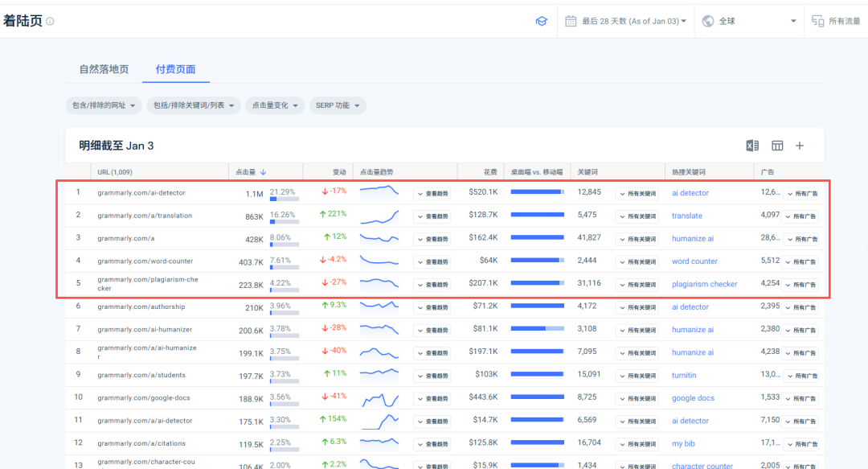Open the column settings table icon
This screenshot has width=868, height=469.
777,146
